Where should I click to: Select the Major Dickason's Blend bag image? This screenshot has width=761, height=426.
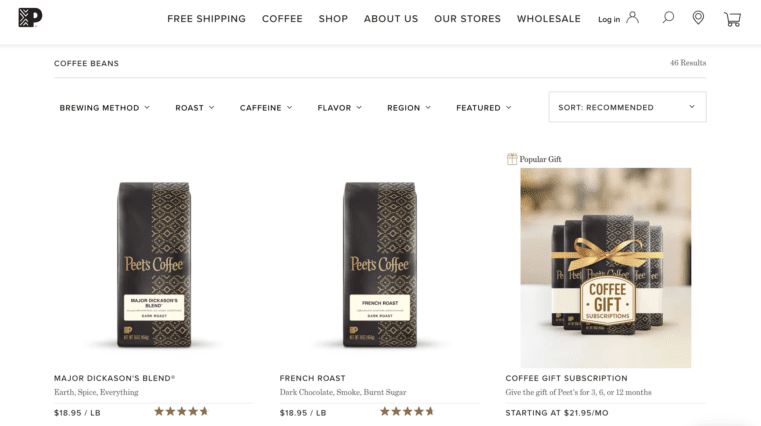tap(154, 264)
